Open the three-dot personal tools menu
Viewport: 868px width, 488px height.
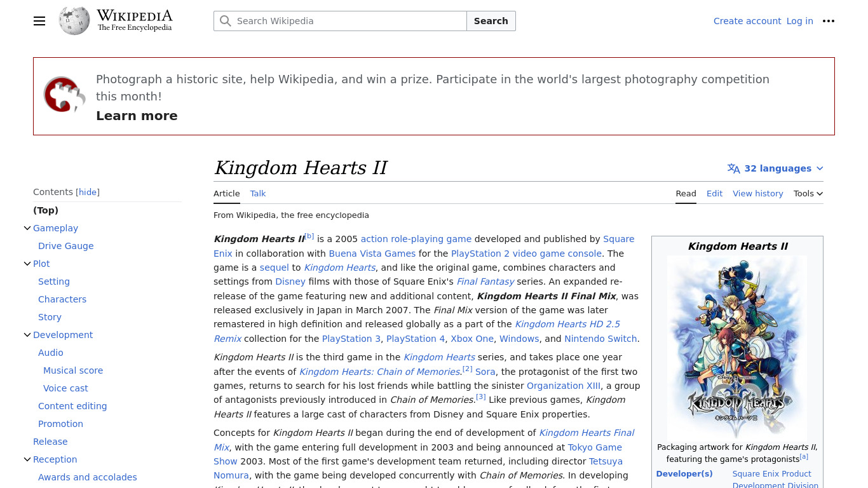point(829,21)
